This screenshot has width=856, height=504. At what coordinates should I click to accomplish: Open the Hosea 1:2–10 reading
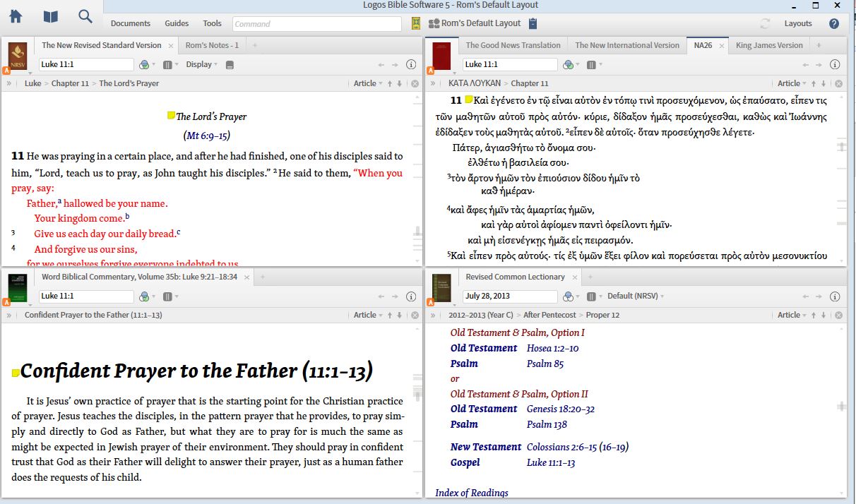pos(553,348)
